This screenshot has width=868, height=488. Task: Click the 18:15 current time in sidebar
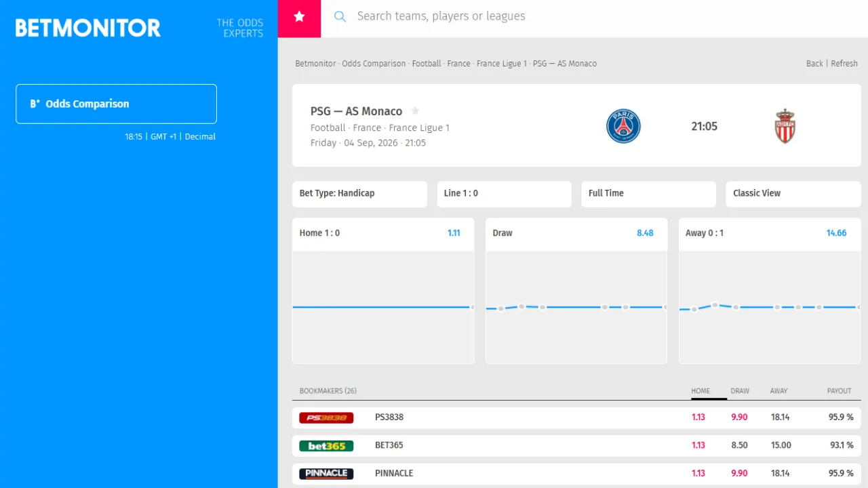click(x=134, y=136)
